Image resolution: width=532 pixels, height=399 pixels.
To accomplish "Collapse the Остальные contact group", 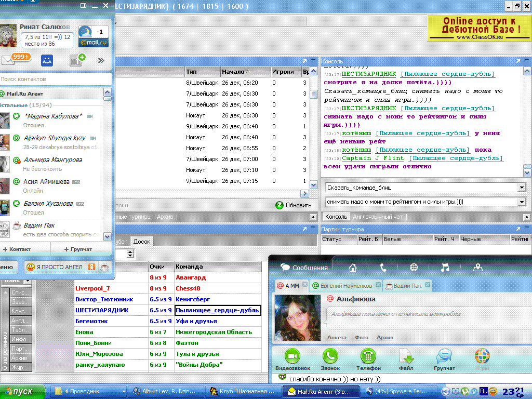I will (x=25, y=105).
